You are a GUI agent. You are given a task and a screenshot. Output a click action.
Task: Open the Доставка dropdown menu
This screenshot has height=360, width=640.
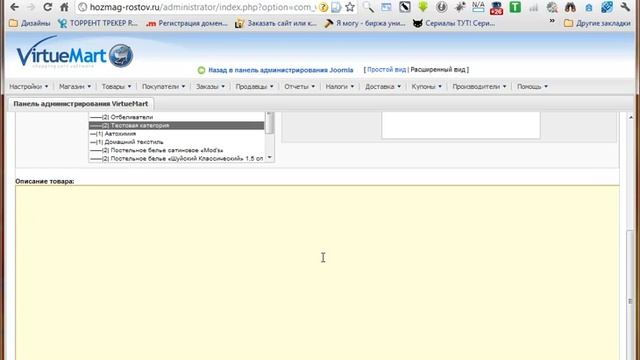(x=383, y=87)
